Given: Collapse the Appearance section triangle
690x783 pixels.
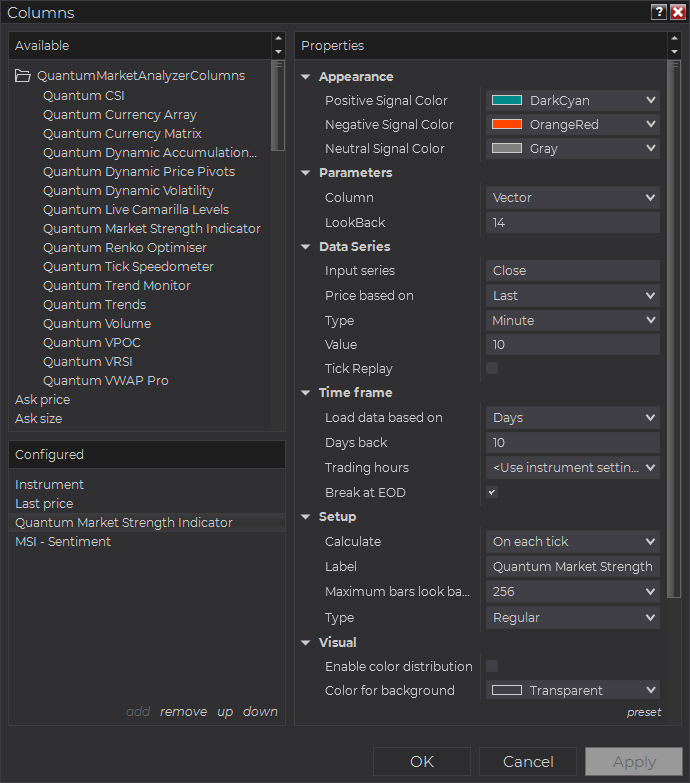Looking at the screenshot, I should pos(306,77).
